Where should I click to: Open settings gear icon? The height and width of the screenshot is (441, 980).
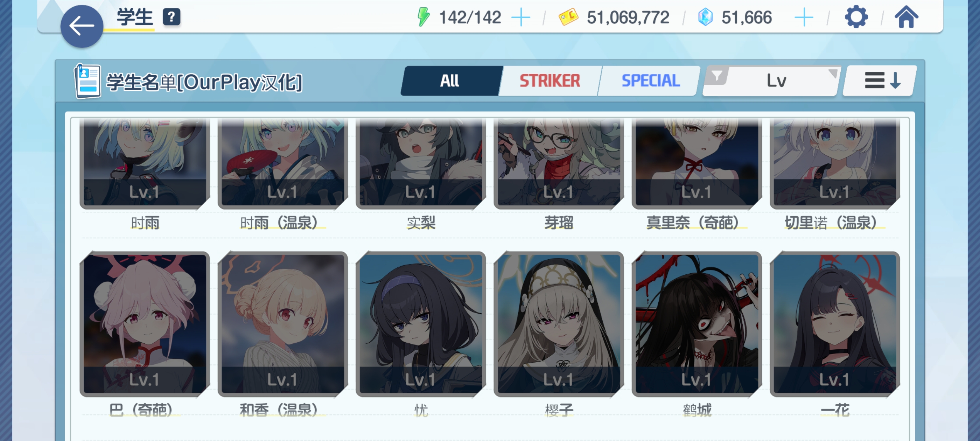point(856,17)
